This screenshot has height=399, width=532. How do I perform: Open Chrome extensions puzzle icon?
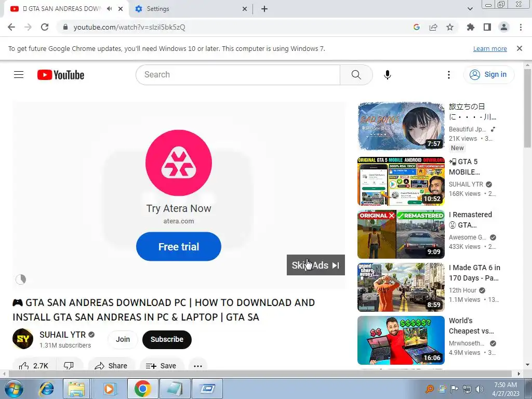coord(471,27)
